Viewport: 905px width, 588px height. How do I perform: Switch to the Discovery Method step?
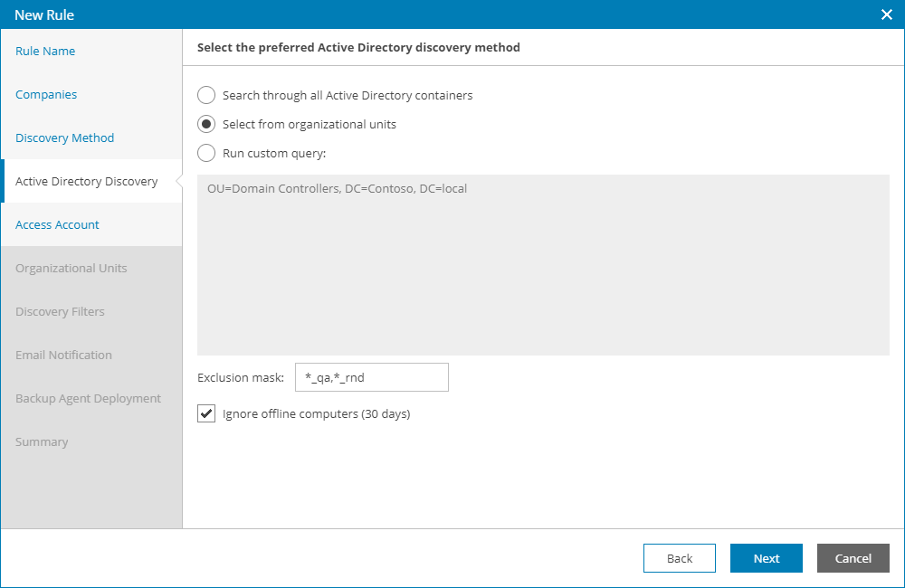65,138
